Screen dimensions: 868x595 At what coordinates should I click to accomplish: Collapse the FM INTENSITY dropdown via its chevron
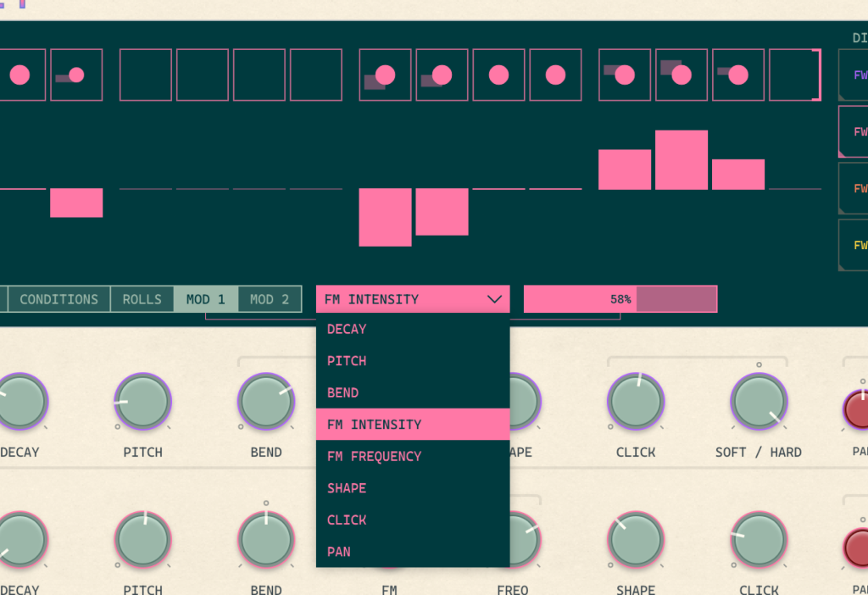(495, 299)
